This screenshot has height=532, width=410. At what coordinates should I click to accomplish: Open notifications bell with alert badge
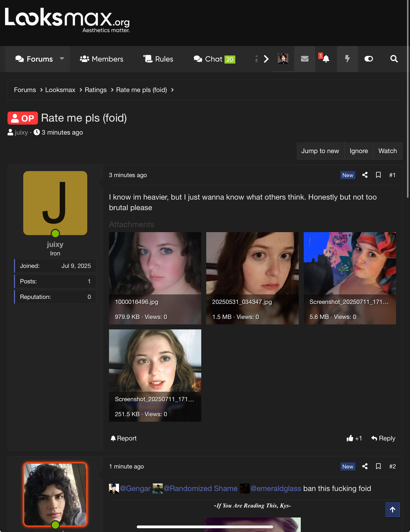click(x=325, y=59)
